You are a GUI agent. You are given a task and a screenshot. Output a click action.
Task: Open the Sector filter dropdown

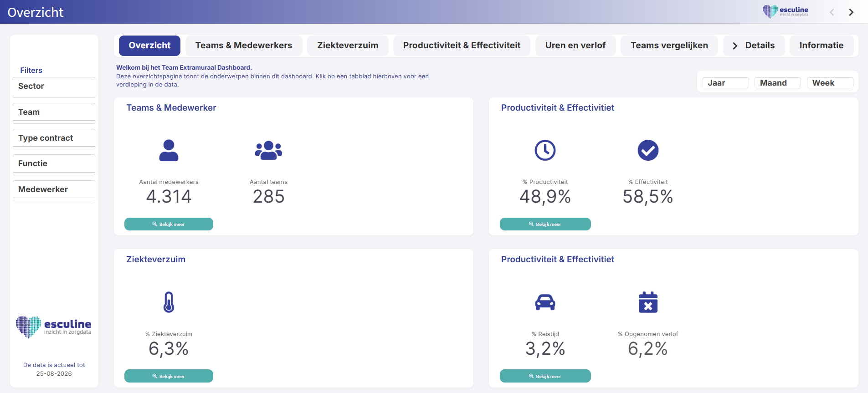point(54,87)
